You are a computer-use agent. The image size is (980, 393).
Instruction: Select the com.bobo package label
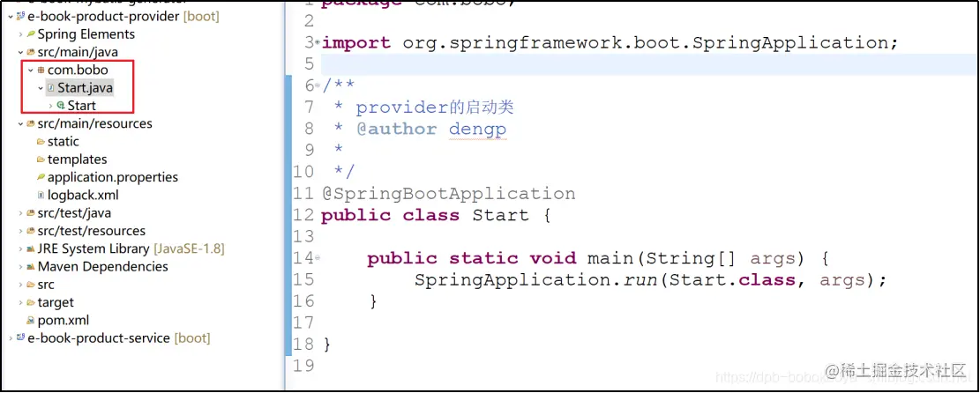coord(79,70)
